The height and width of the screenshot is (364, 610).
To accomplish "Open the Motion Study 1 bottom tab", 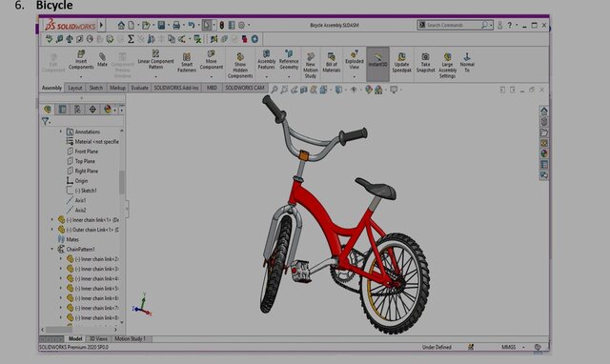I will (130, 339).
